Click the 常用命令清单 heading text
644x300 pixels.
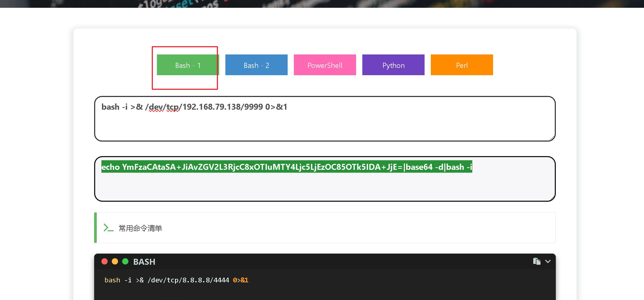pos(140,228)
